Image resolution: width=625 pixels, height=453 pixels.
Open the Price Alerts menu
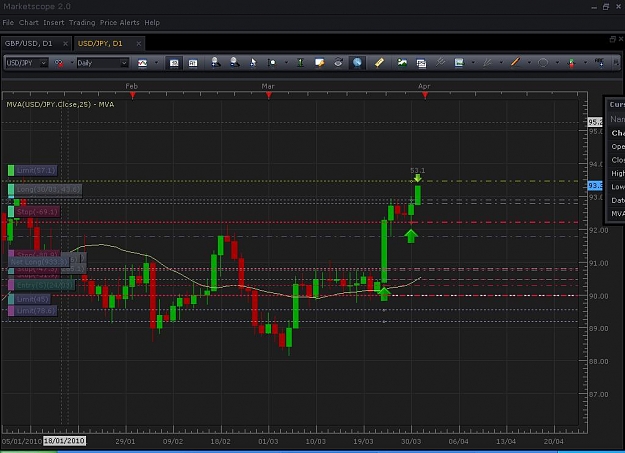[x=120, y=23]
